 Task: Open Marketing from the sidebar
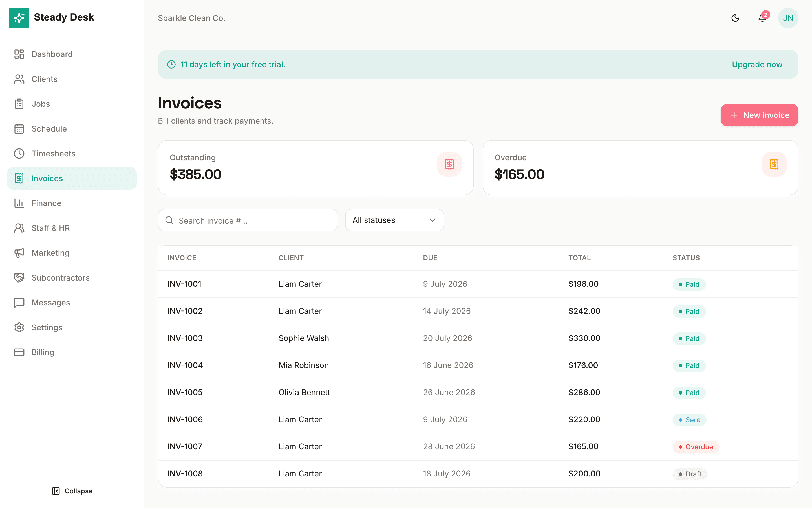point(72,253)
